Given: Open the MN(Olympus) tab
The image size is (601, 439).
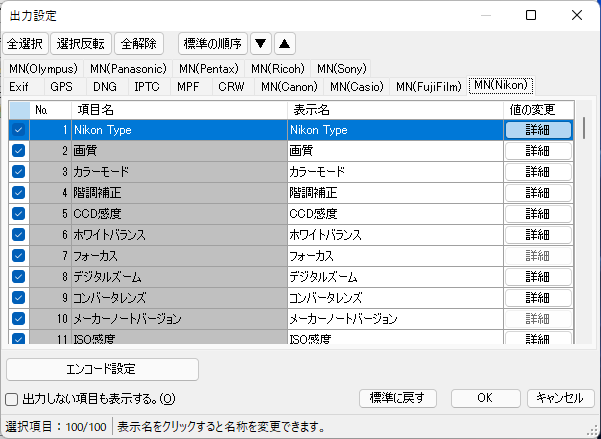Looking at the screenshot, I should point(44,68).
